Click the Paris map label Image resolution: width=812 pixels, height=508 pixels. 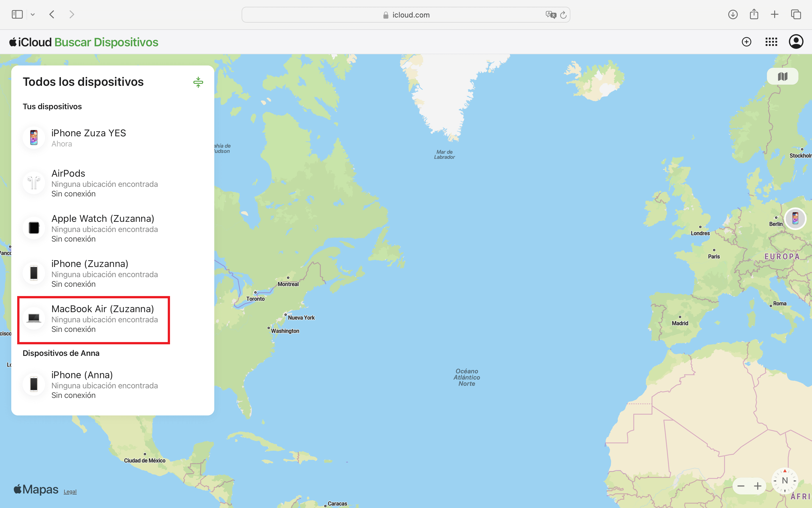pyautogui.click(x=714, y=256)
